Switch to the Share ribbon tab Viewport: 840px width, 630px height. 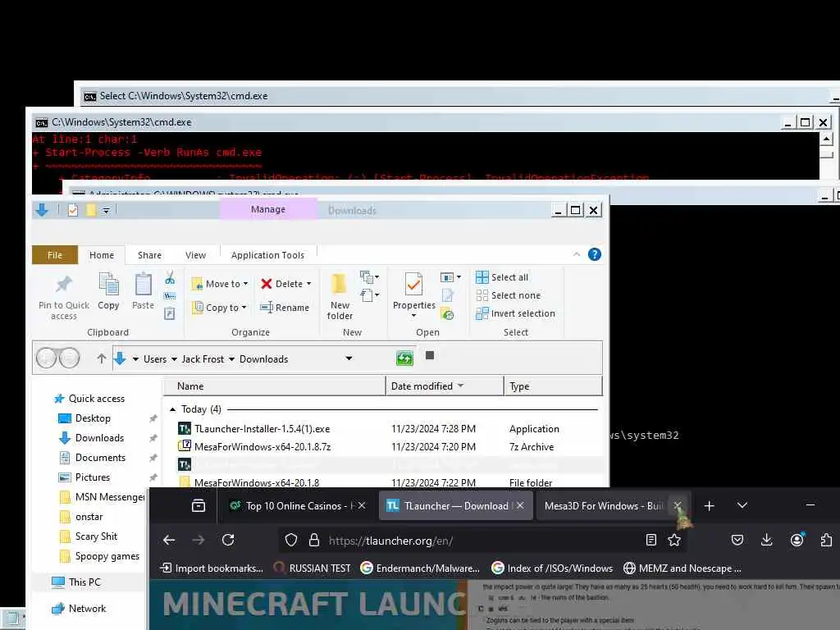coord(149,255)
